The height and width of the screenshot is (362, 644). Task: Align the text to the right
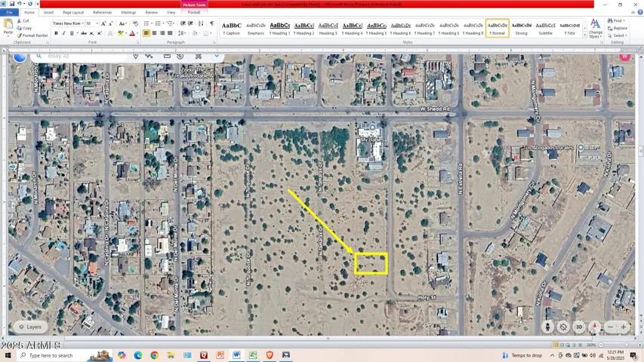coord(162,33)
